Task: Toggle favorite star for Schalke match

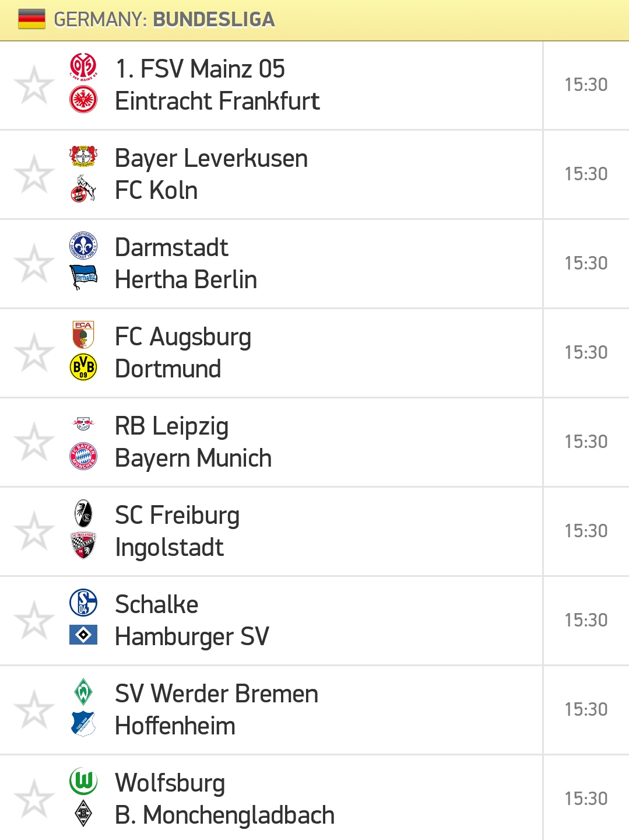Action: click(34, 621)
